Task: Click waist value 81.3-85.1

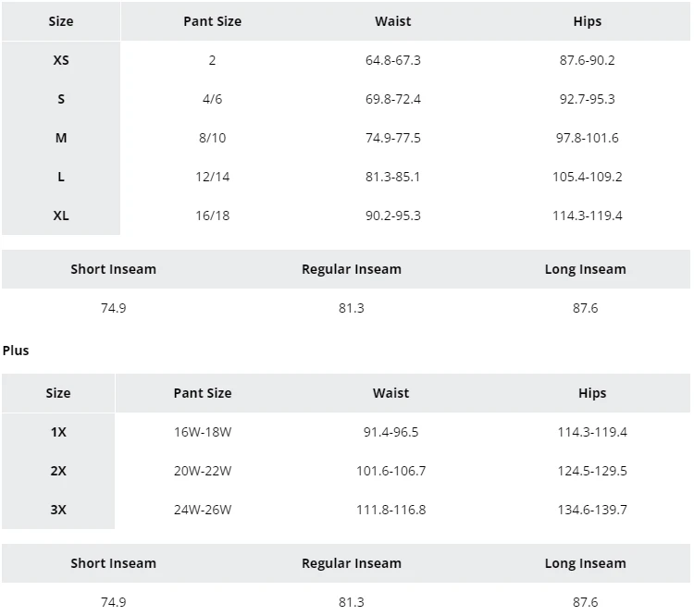Action: 393,177
